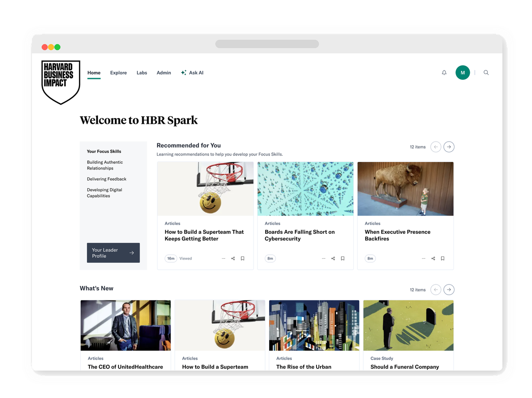Open more options on Cybersecurity card
The image size is (532, 398).
tap(324, 258)
